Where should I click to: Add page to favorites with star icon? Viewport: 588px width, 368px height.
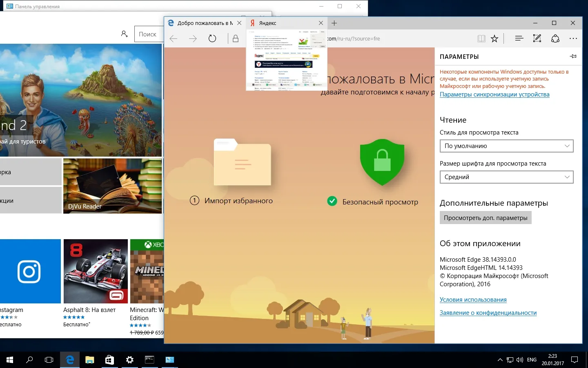pyautogui.click(x=494, y=38)
